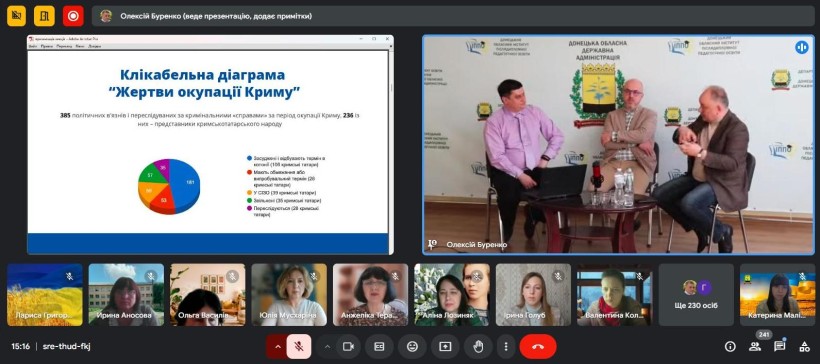Open the three-dot more options menu
Image resolution: width=820 pixels, height=364 pixels.
pos(506,347)
